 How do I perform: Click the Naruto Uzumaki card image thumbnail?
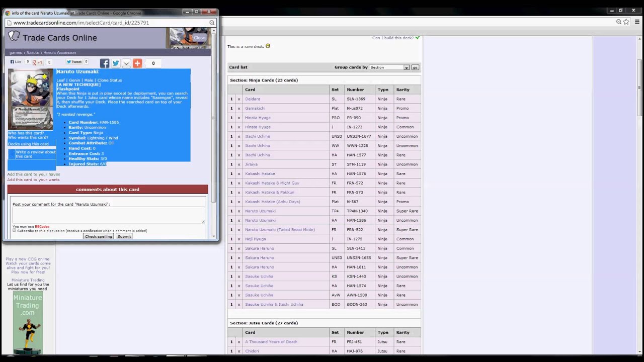click(x=31, y=100)
